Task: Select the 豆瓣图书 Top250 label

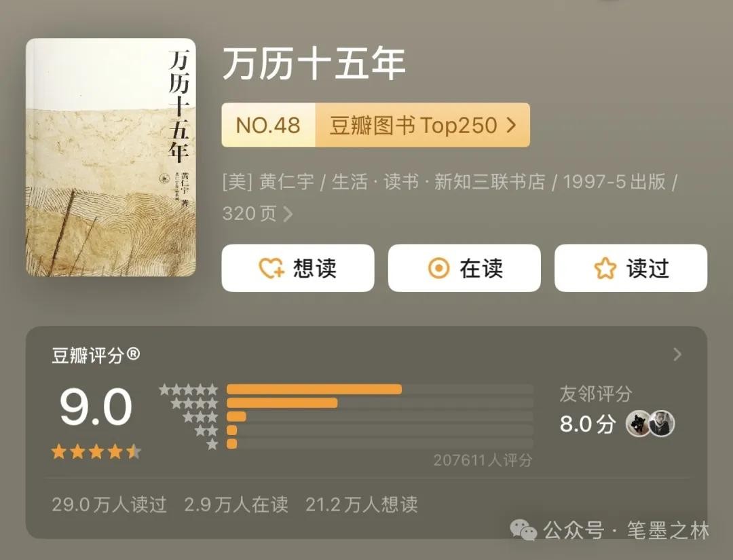Action: pyautogui.click(x=413, y=126)
